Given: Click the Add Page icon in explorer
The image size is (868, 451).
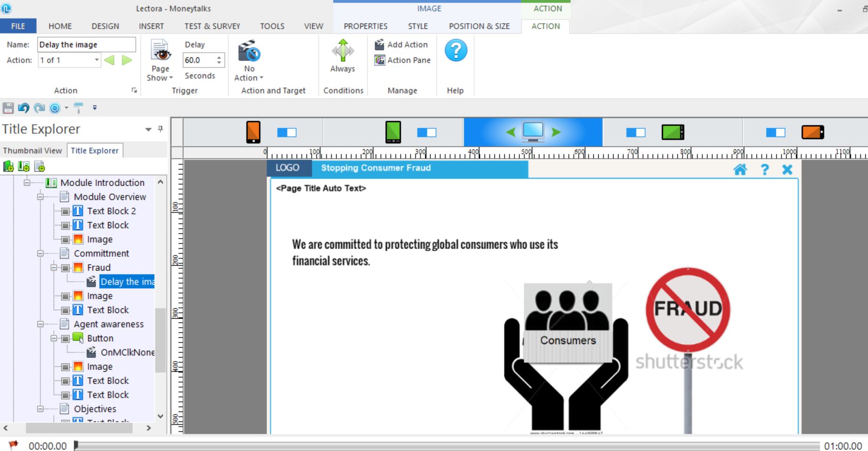Looking at the screenshot, I should pos(40,166).
